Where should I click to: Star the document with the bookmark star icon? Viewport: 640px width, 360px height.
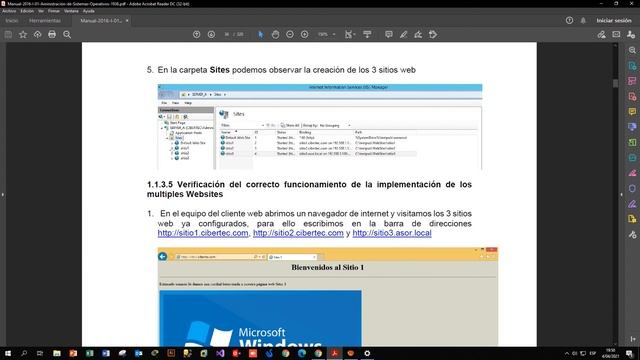23,35
